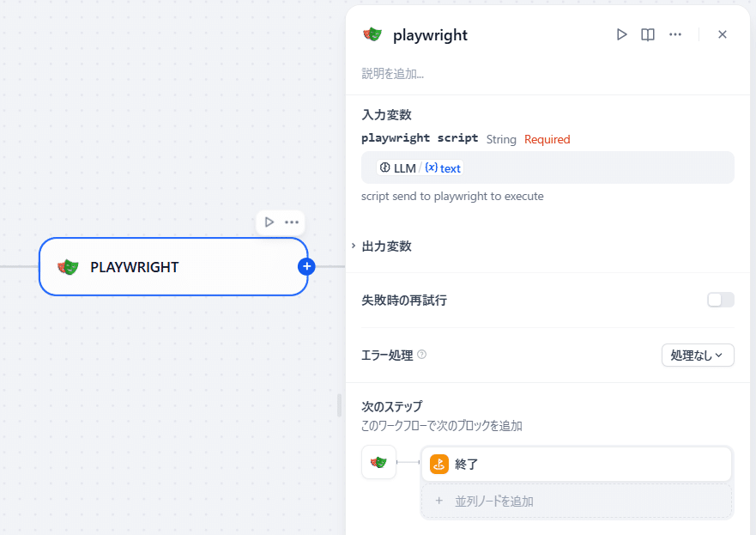The width and height of the screenshot is (756, 535).
Task: Click the playwright masks icon in the panel title
Action: [x=372, y=34]
